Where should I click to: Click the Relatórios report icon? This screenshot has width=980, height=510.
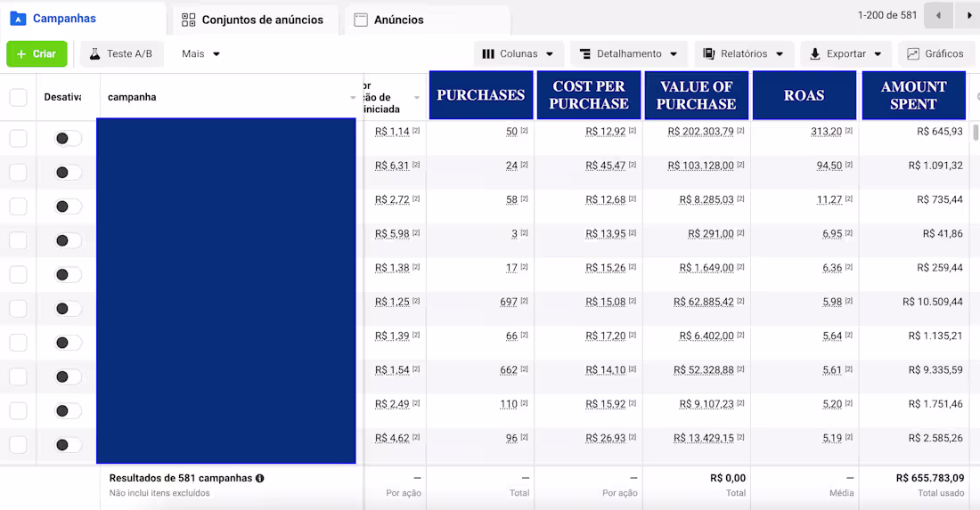[x=709, y=53]
